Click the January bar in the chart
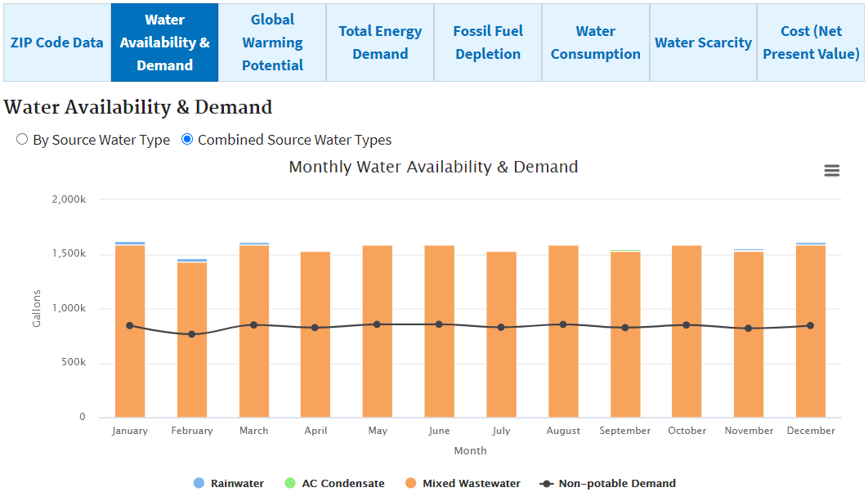 (130, 368)
